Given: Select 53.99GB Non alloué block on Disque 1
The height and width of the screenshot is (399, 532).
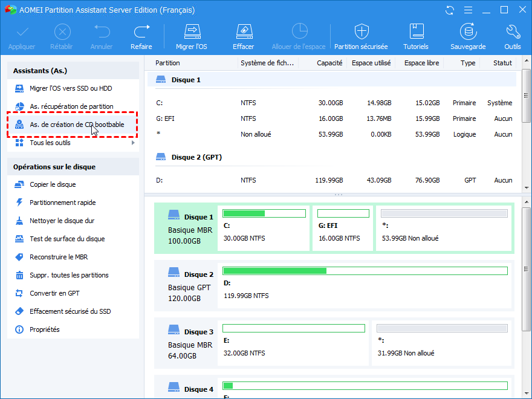Looking at the screenshot, I should click(444, 228).
